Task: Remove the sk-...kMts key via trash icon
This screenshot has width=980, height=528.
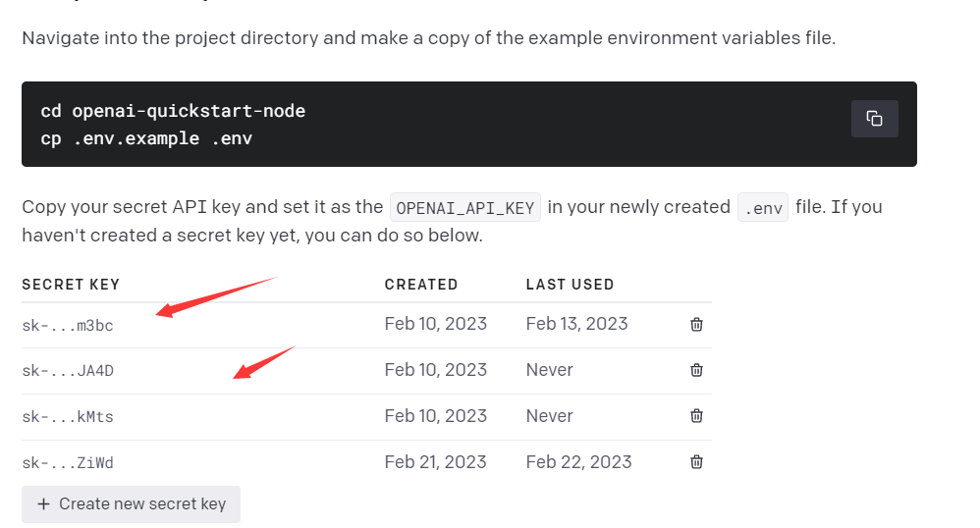Action: tap(696, 416)
